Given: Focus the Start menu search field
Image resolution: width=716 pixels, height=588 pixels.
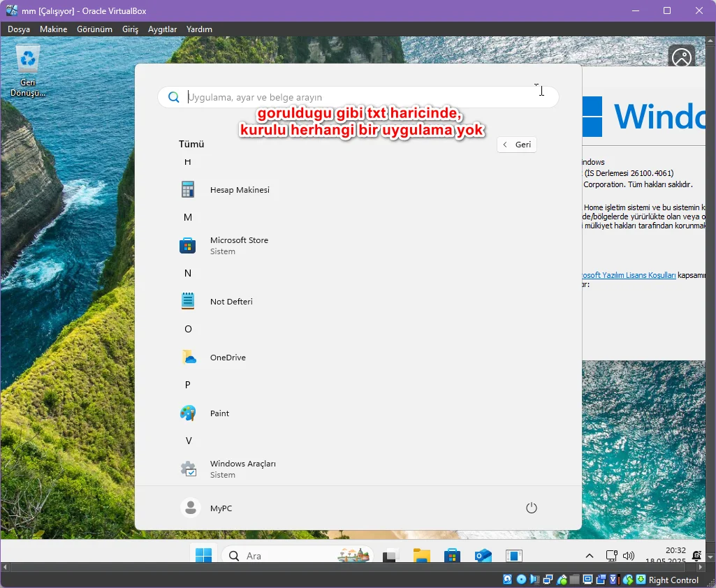Looking at the screenshot, I should (358, 97).
